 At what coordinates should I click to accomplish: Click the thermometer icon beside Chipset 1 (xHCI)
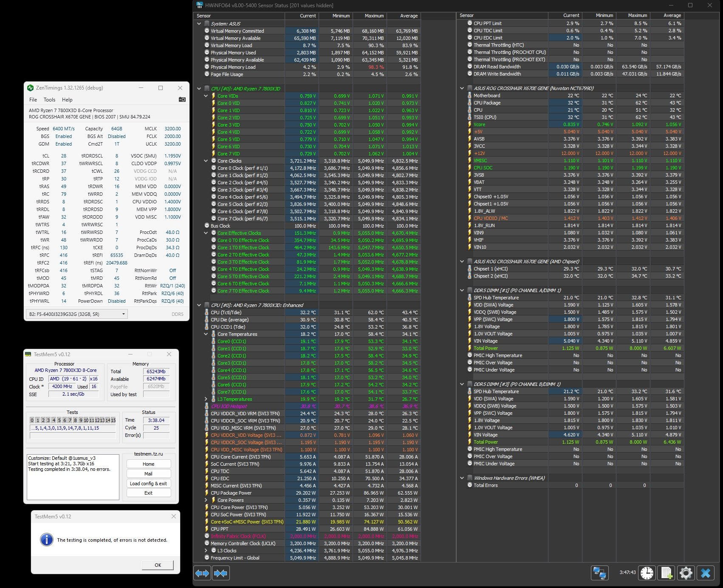coord(470,269)
